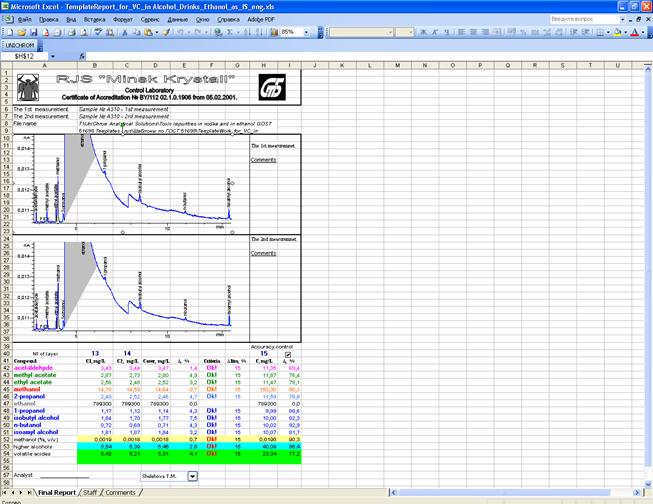Viewport: 653px width, 504px height.
Task: Toggle Bold (Ж) formatting
Action: pos(423,32)
